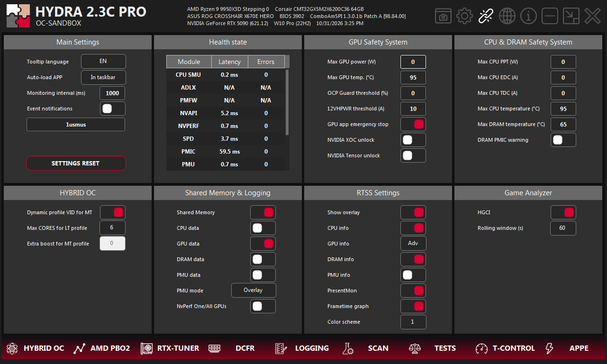Image resolution: width=607 pixels, height=364 pixels.
Task: Edit Max CPU temperature value 95
Action: pos(563,109)
